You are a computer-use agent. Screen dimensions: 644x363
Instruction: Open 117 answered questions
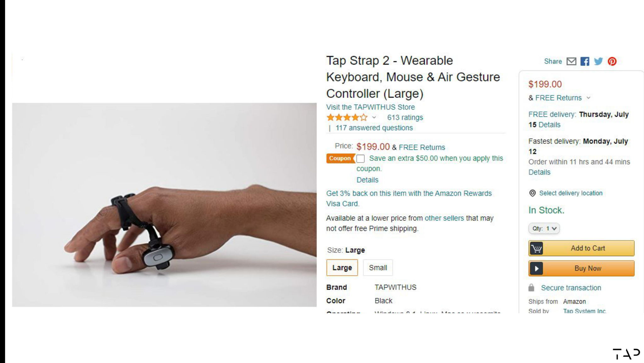pos(374,128)
